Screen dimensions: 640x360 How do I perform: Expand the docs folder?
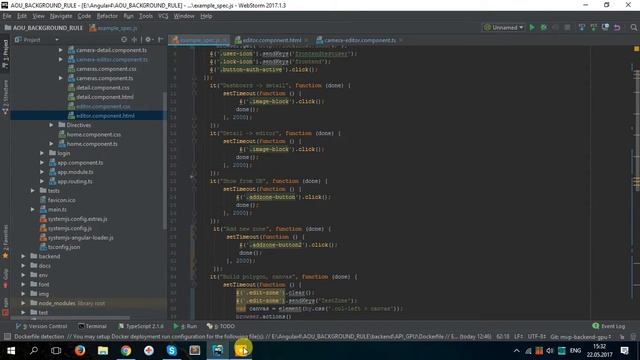(x=23, y=266)
